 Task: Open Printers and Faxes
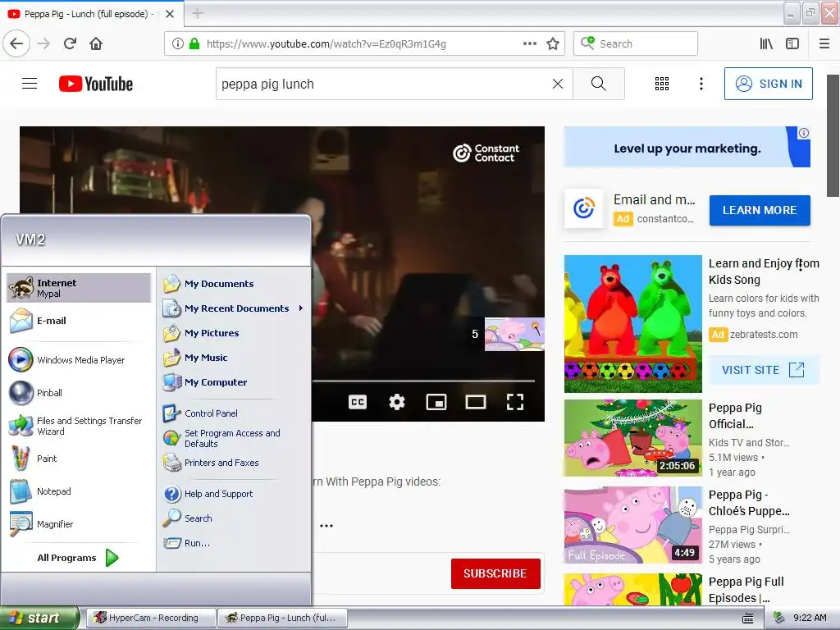pyautogui.click(x=234, y=463)
